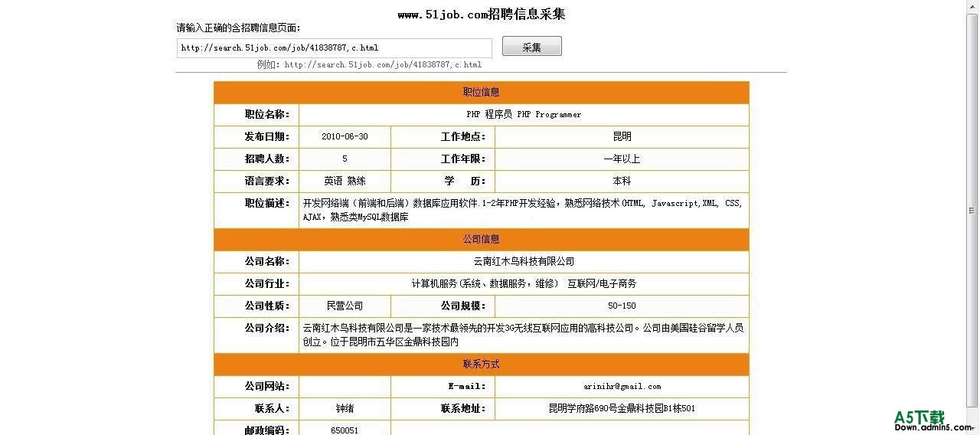Select the 联系方式 section header
Viewport: 980px width, 435px height.
(481, 365)
